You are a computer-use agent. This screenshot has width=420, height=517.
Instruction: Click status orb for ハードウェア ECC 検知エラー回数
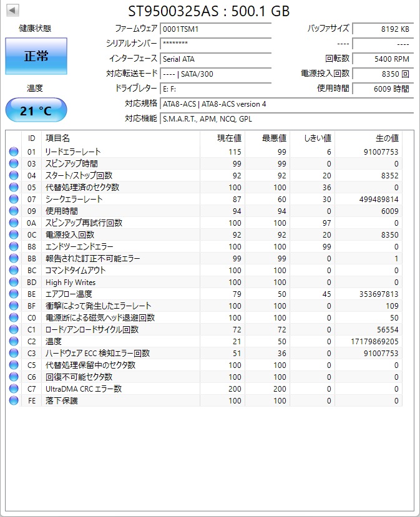[14, 353]
